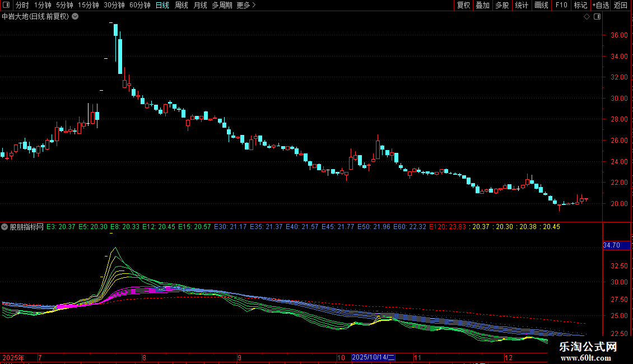
Task: Click the E3: 20.37 indicator value
Action: [x=61, y=227]
